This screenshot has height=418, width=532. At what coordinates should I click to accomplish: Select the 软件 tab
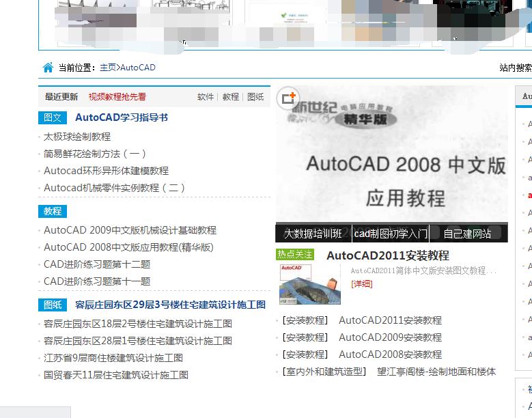point(206,97)
